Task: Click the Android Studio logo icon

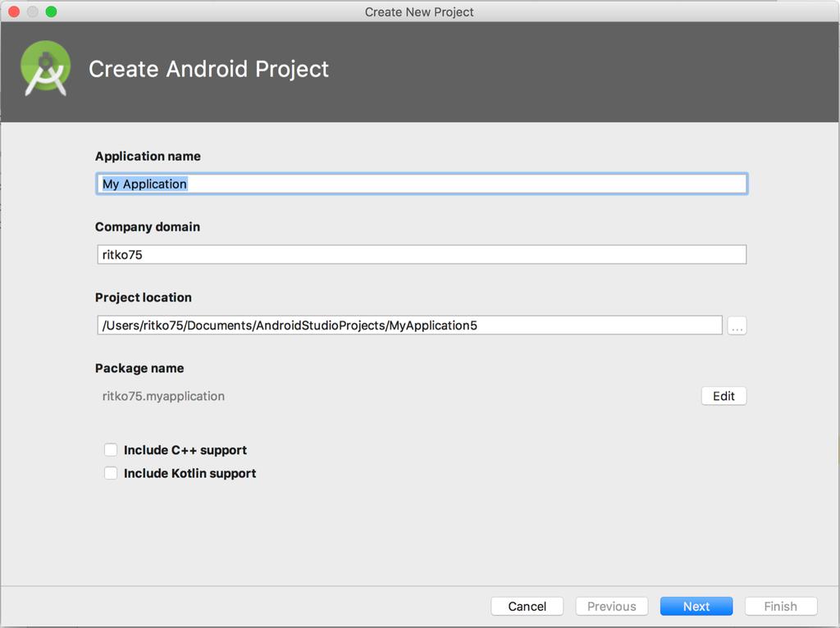Action: pyautogui.click(x=46, y=69)
